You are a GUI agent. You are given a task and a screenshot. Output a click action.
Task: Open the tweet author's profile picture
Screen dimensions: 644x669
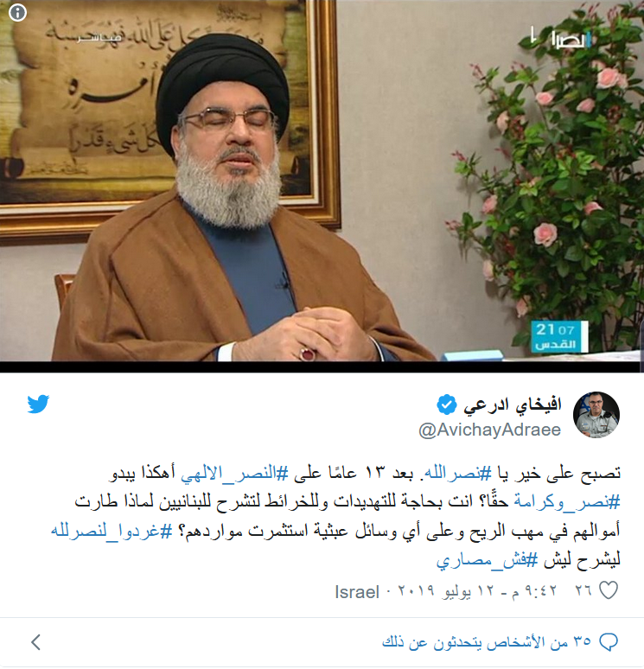click(596, 415)
